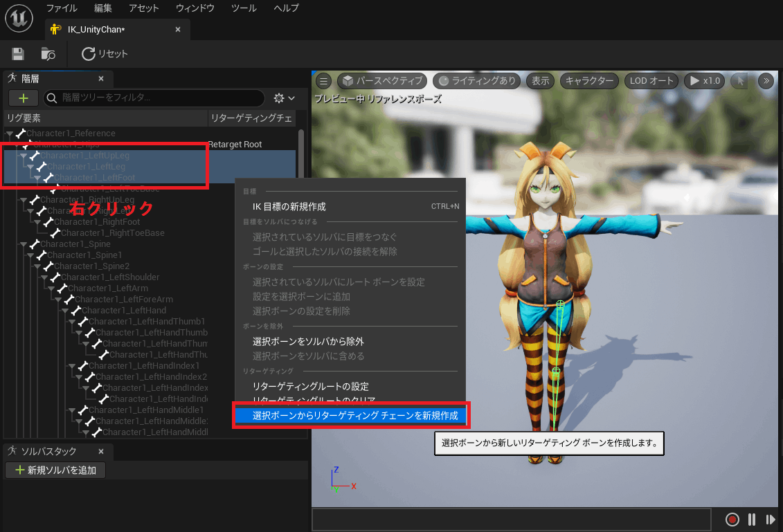783x532 pixels.
Task: Open the ヘルプ menu
Action: (x=286, y=8)
